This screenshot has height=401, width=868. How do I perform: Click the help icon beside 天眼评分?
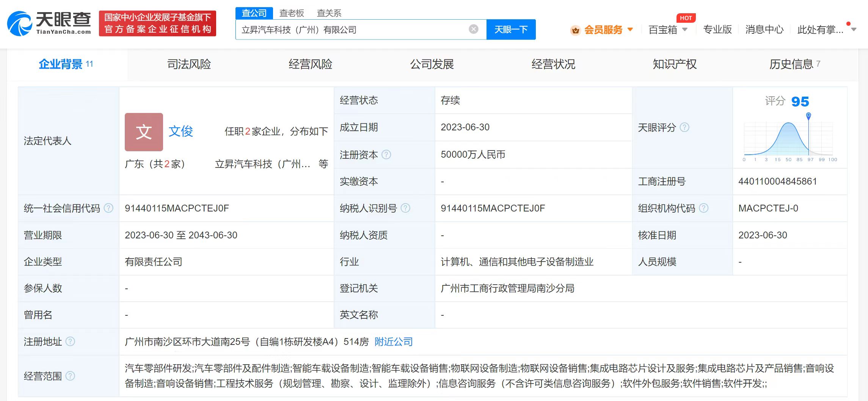tap(684, 127)
